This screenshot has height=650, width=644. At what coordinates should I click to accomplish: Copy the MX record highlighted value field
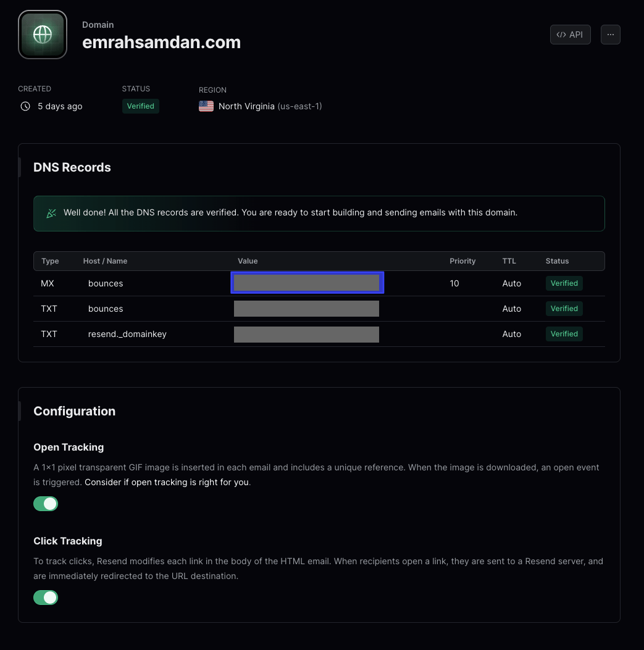click(x=307, y=283)
